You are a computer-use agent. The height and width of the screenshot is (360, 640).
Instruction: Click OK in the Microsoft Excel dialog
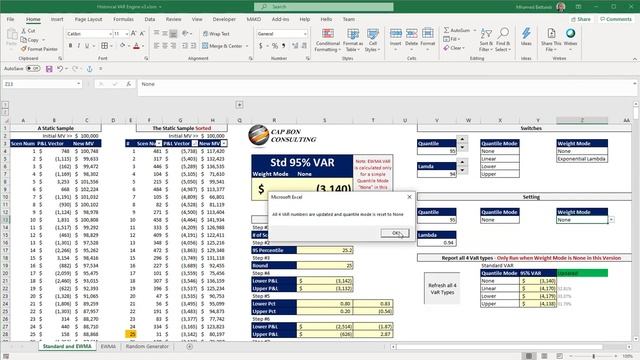[395, 233]
